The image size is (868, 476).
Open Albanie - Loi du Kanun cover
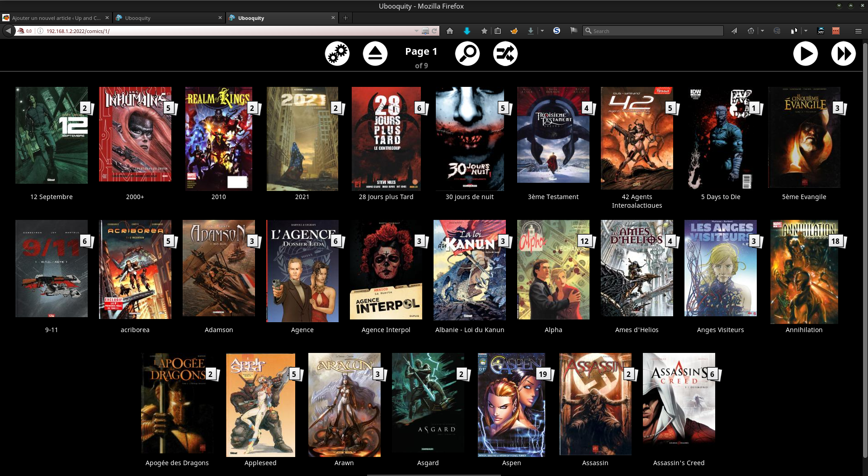click(470, 270)
